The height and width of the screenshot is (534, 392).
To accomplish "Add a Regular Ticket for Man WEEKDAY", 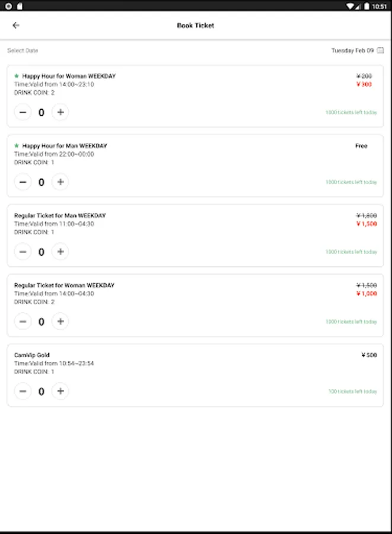I will tap(60, 252).
